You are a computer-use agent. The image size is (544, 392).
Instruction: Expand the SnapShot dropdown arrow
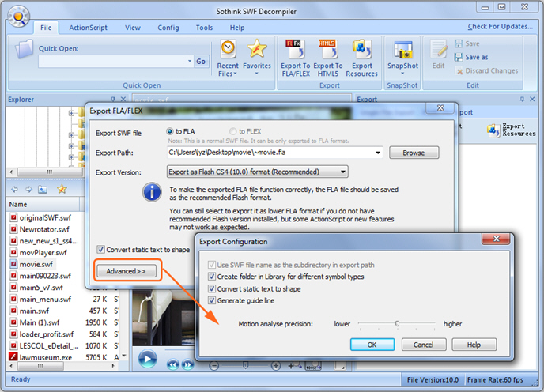tap(402, 73)
